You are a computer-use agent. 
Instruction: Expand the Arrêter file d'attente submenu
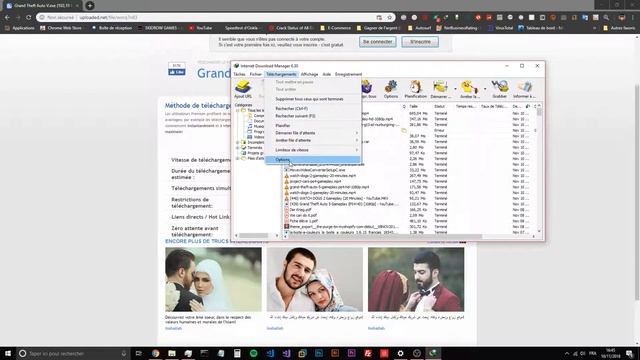313,140
